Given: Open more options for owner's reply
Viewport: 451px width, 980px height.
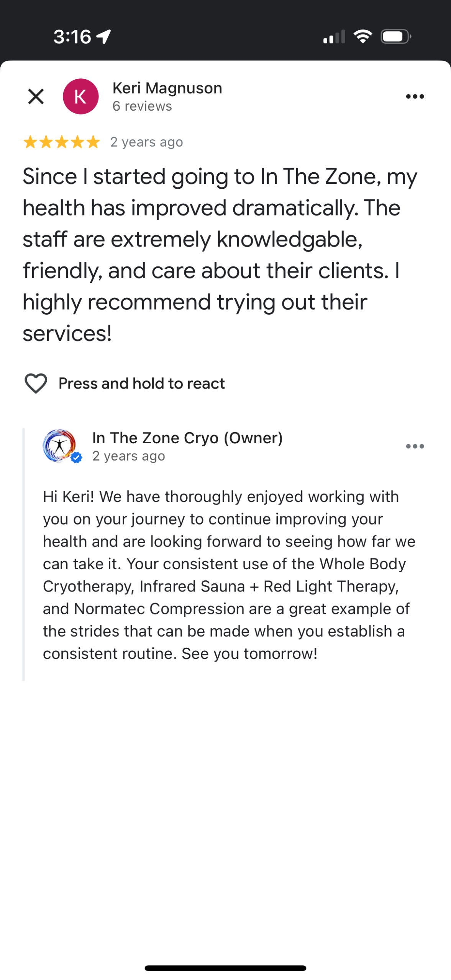Looking at the screenshot, I should coord(415,446).
